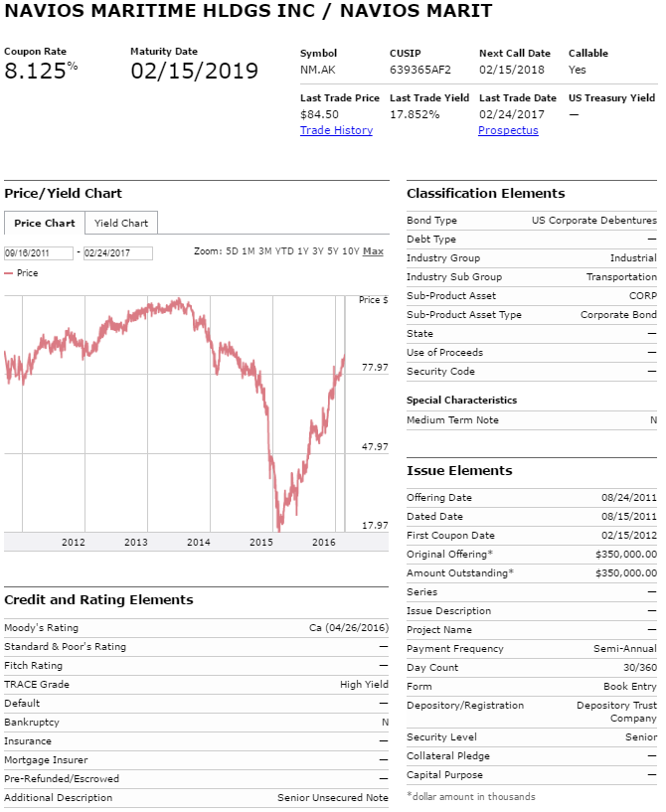Click the Dated Date value 08/15/2011
Image resolution: width=666 pixels, height=812 pixels.
628,516
